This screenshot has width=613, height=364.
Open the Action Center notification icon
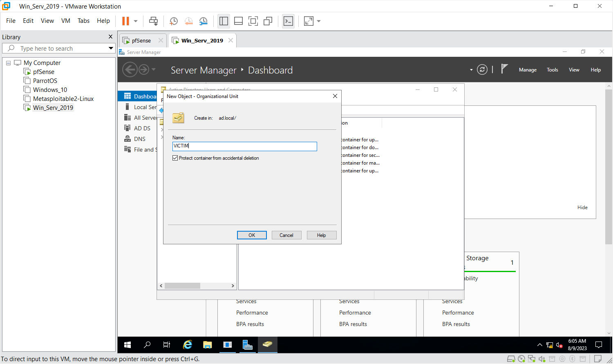click(x=599, y=345)
